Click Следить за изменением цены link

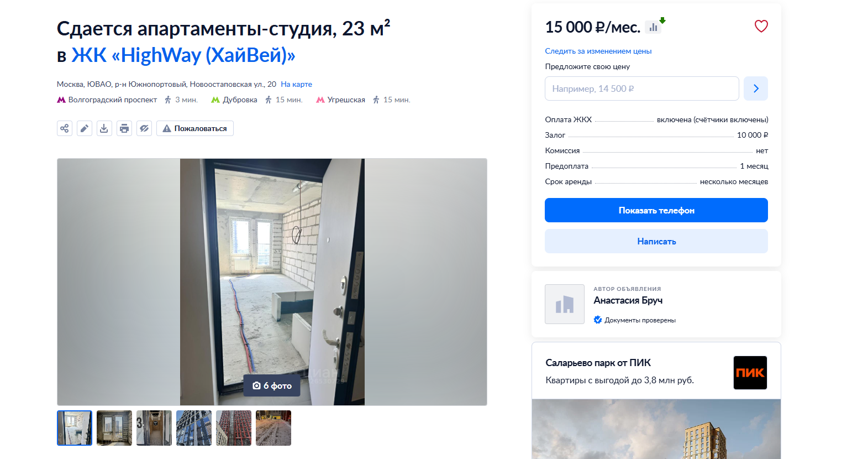[598, 51]
